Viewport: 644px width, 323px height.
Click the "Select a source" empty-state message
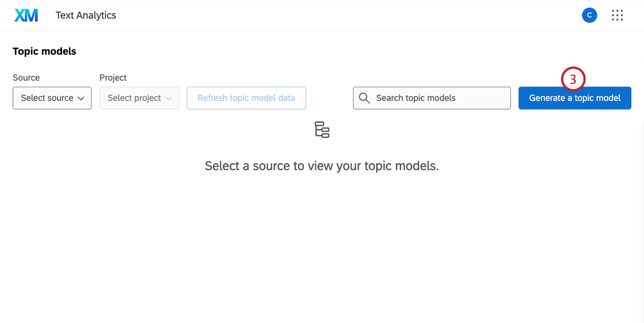click(322, 166)
